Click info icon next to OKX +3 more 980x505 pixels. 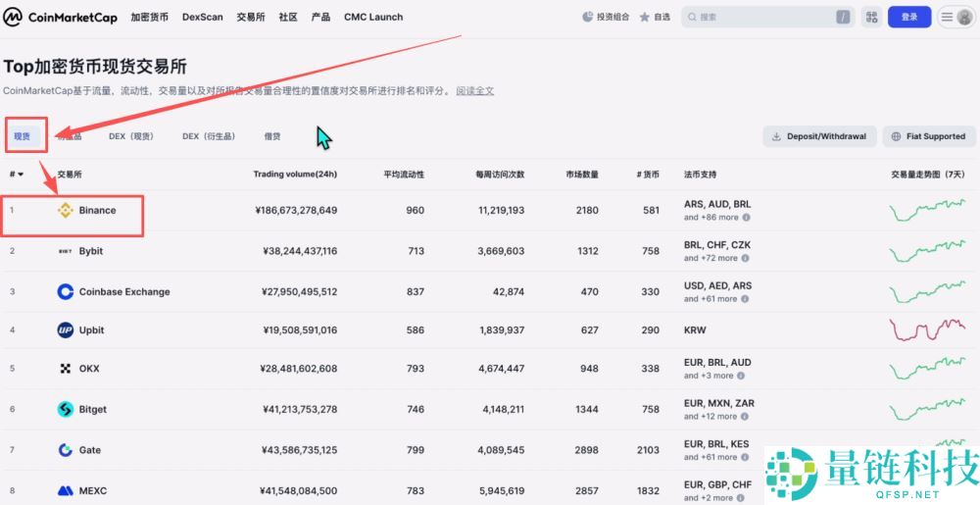point(741,376)
